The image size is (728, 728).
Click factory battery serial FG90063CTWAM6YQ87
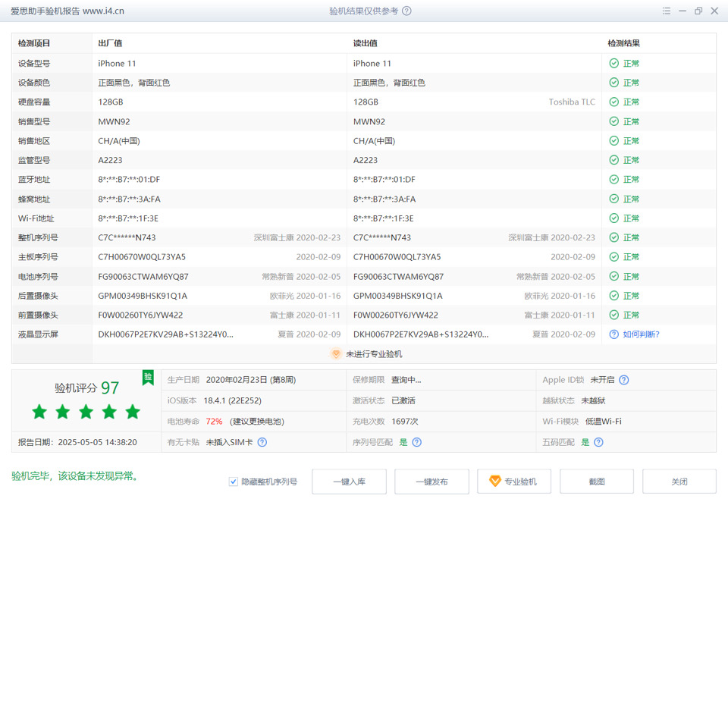click(x=143, y=276)
